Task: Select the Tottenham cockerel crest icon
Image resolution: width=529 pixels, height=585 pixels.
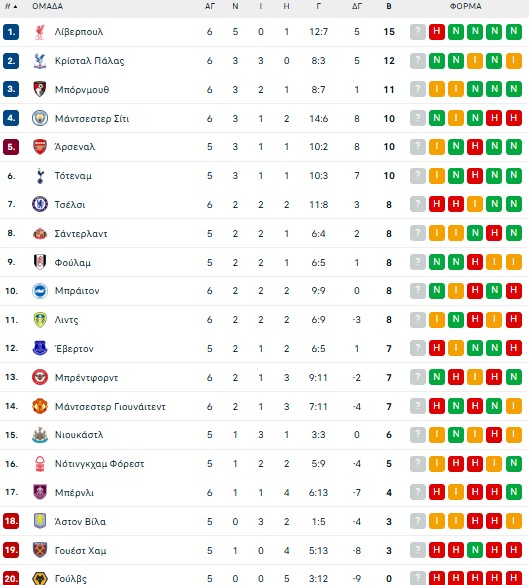Action: click(40, 176)
